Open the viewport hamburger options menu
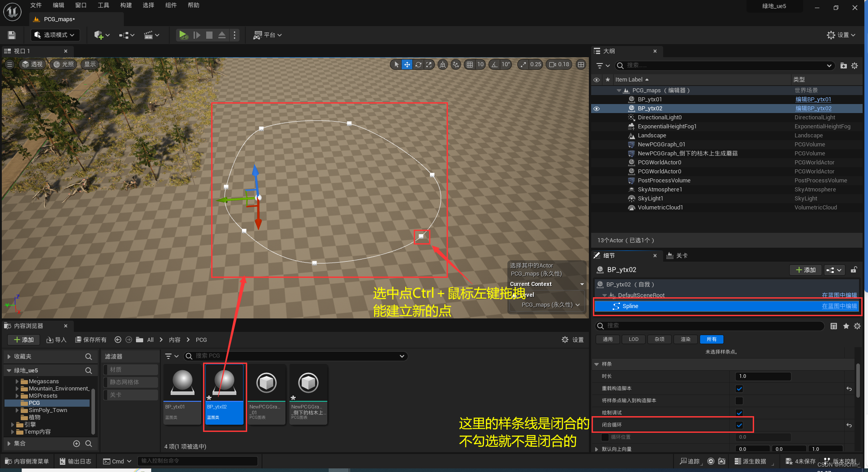This screenshot has height=472, width=868. click(x=9, y=64)
